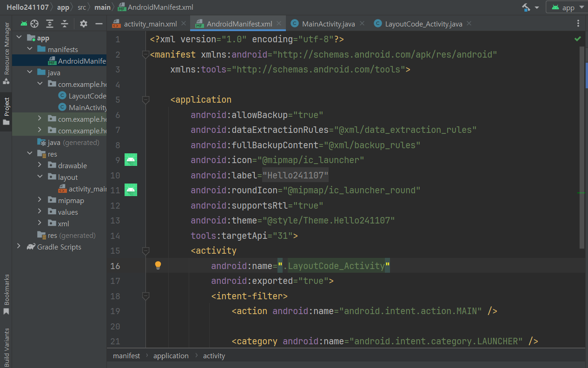The width and height of the screenshot is (588, 368).
Task: Close the activity_main.xml tab
Action: (x=184, y=23)
